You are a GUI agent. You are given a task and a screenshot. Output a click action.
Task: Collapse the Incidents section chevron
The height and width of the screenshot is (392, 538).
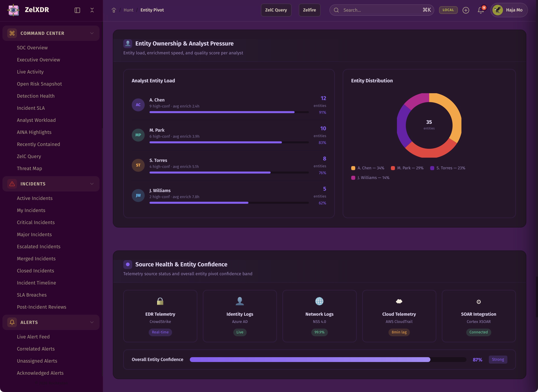(92, 184)
